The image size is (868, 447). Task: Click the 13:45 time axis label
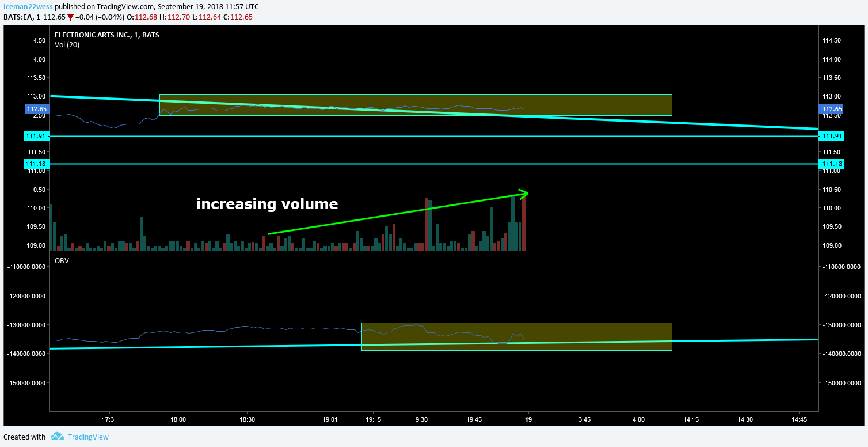pos(583,419)
